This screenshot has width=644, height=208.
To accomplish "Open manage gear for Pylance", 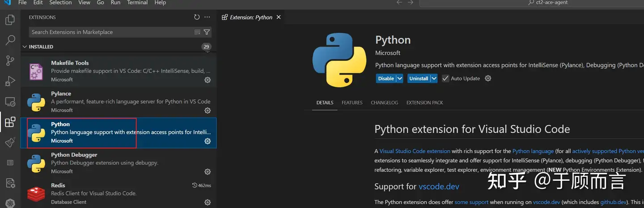I will (x=208, y=110).
